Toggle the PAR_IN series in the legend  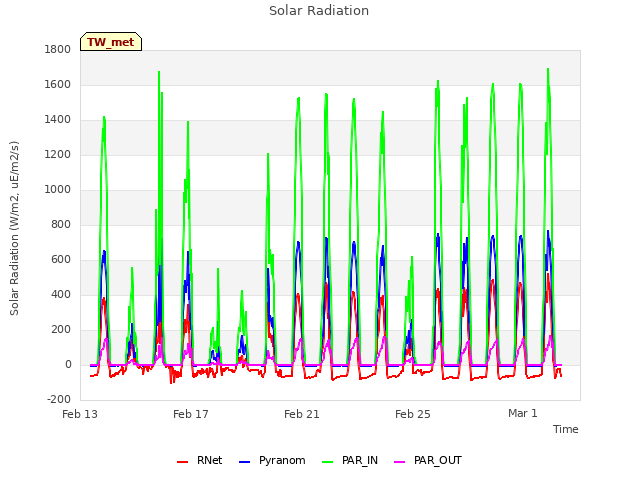350,460
